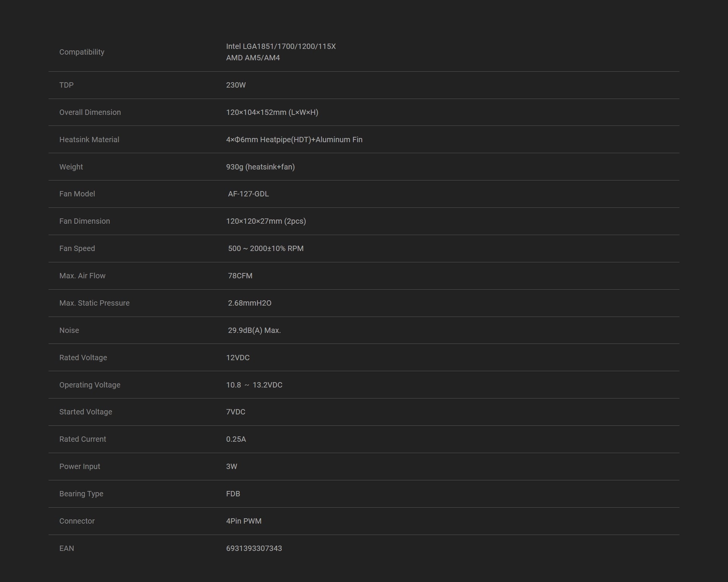
Task: Click the 0.25A rated current value
Action: (x=236, y=439)
